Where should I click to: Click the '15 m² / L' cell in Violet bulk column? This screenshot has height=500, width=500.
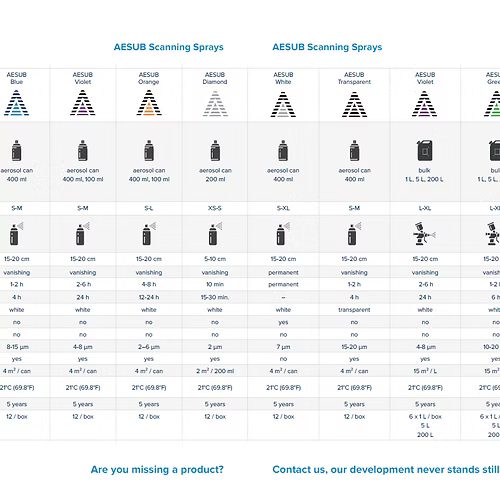point(425,371)
